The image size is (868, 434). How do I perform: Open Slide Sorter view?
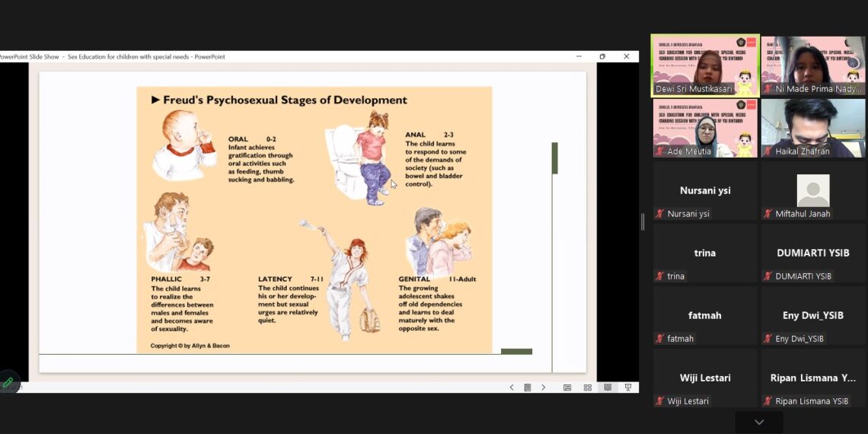(x=587, y=388)
